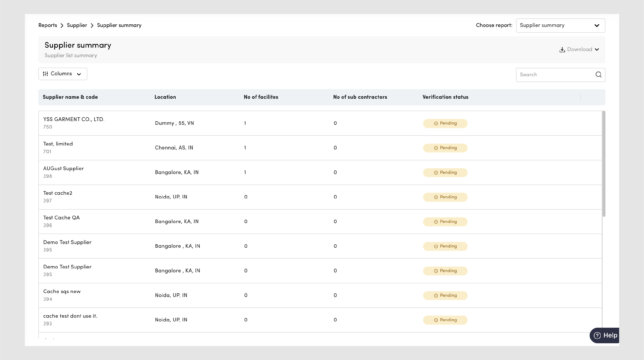Screen dimensions: 644x360
Task: Click the Verification status column header
Action: click(x=445, y=97)
